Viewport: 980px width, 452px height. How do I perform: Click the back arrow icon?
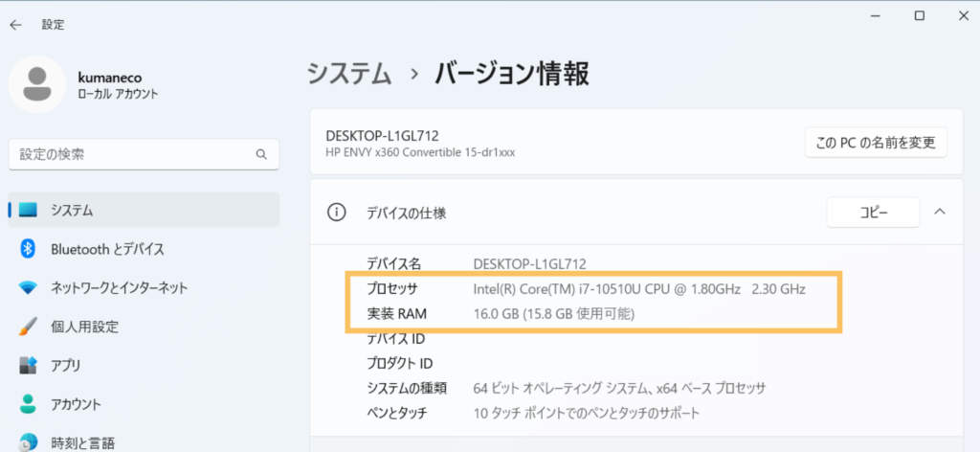click(x=15, y=25)
